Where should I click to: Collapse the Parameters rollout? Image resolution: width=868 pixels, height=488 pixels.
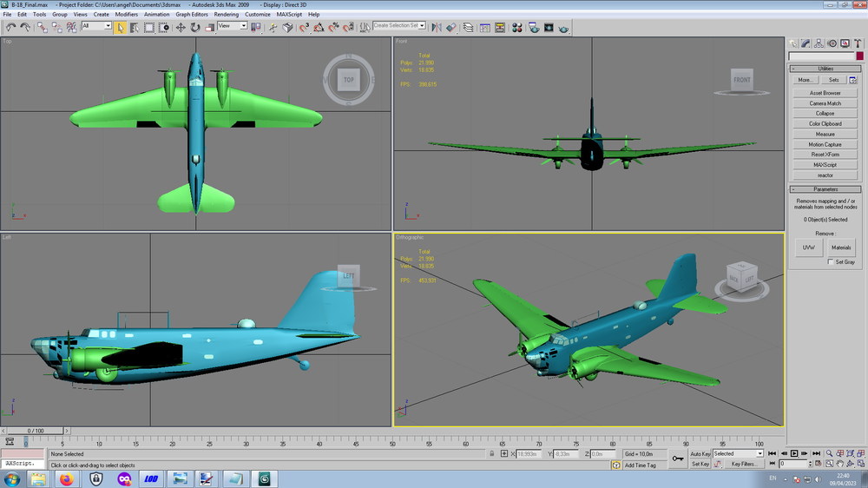825,189
